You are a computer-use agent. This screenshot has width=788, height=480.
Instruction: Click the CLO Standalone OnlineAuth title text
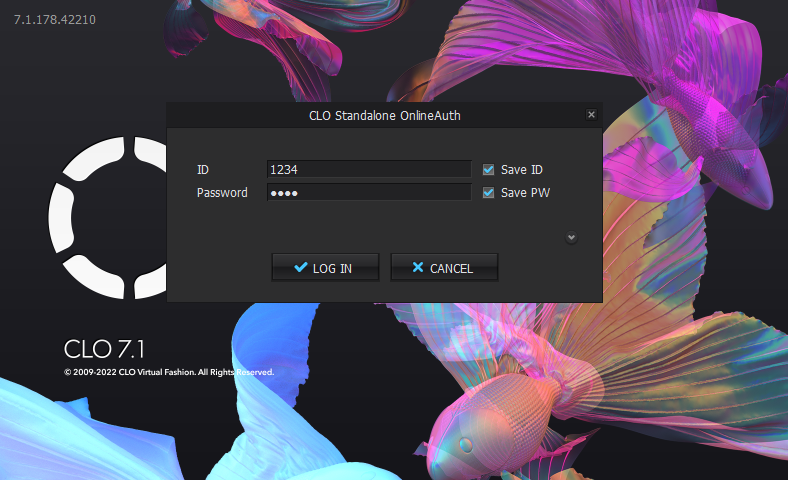pyautogui.click(x=384, y=116)
